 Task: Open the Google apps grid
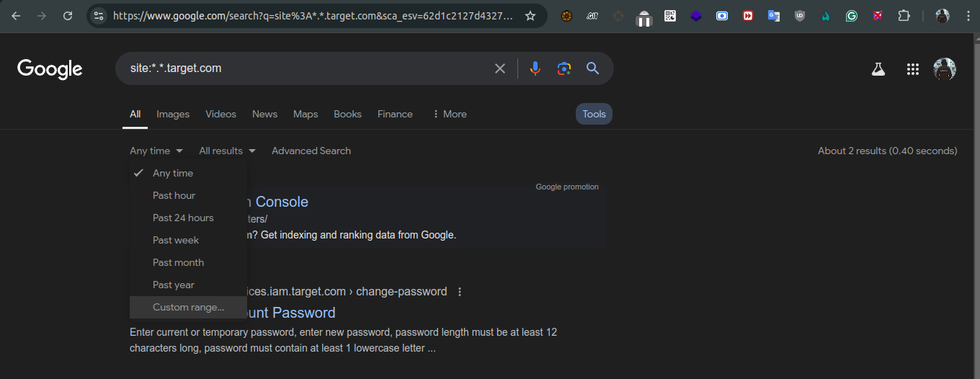(913, 69)
